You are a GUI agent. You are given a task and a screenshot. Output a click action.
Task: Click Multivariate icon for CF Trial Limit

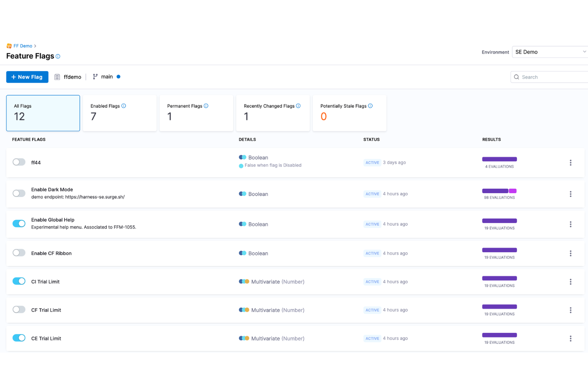(x=244, y=310)
